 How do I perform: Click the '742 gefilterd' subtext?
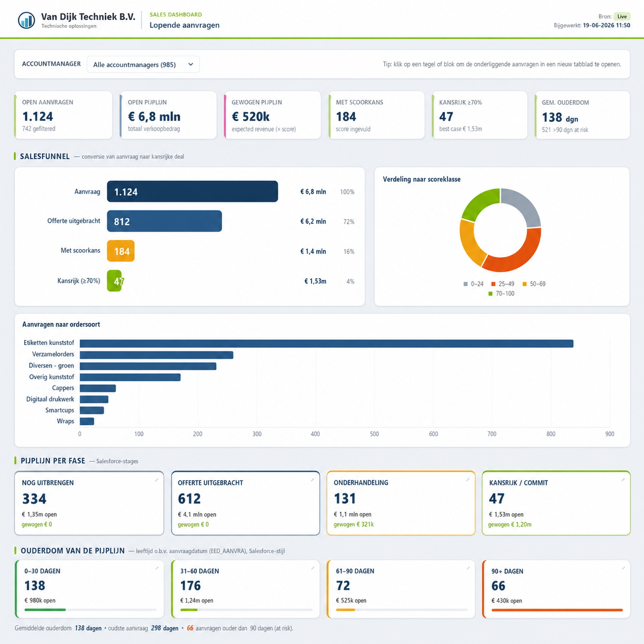[39, 129]
